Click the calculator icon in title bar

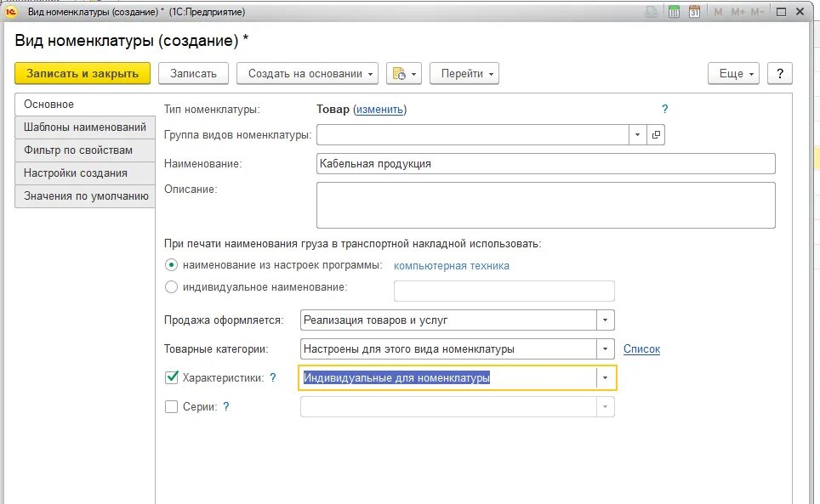tap(674, 12)
